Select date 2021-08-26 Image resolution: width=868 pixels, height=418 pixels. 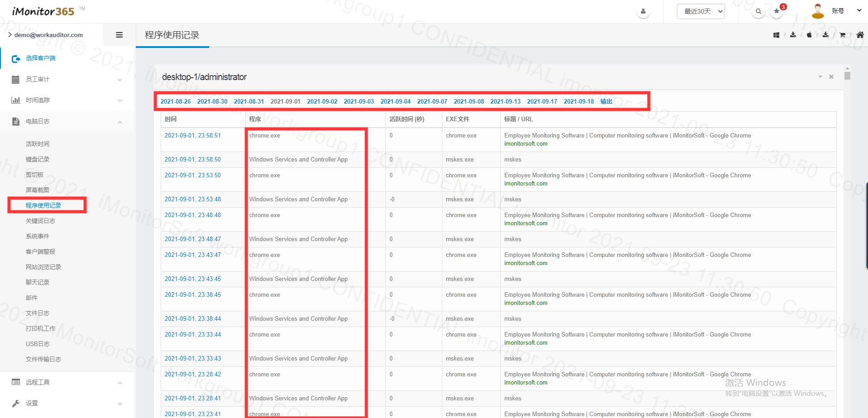[x=176, y=101]
